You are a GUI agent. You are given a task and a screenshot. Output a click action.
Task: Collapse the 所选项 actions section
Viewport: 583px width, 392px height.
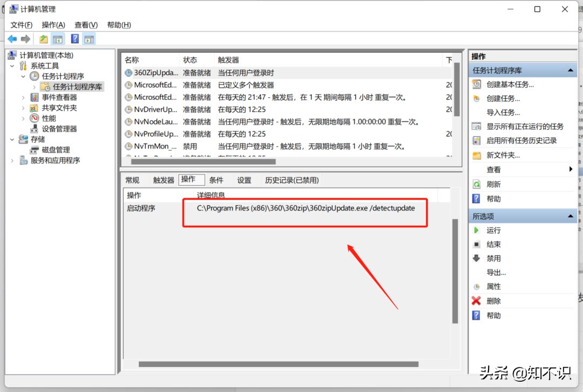point(571,216)
